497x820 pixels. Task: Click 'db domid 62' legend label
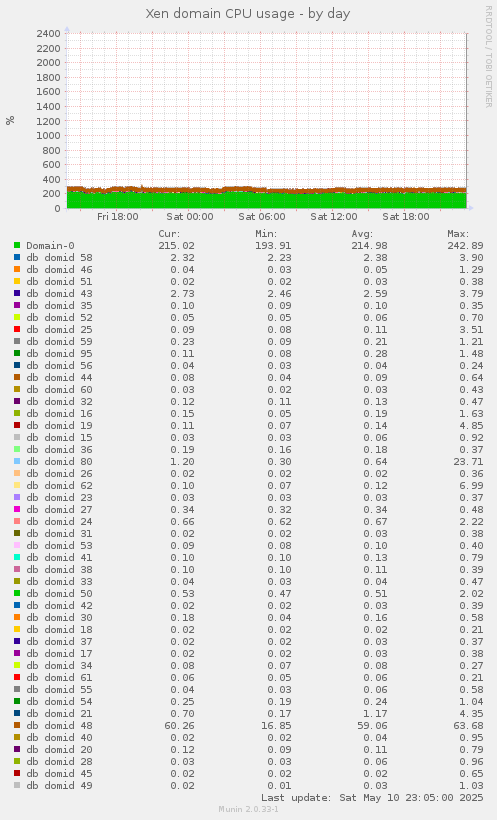(59, 485)
